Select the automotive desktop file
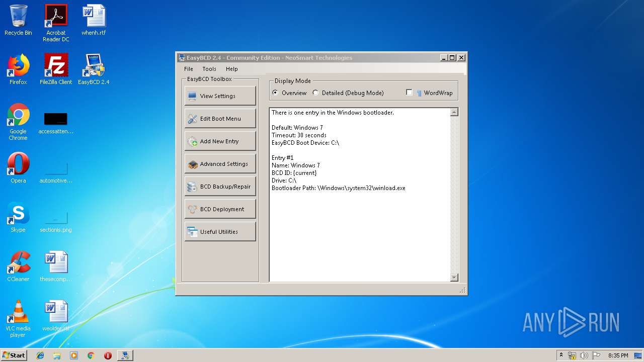The image size is (644, 362). (56, 173)
